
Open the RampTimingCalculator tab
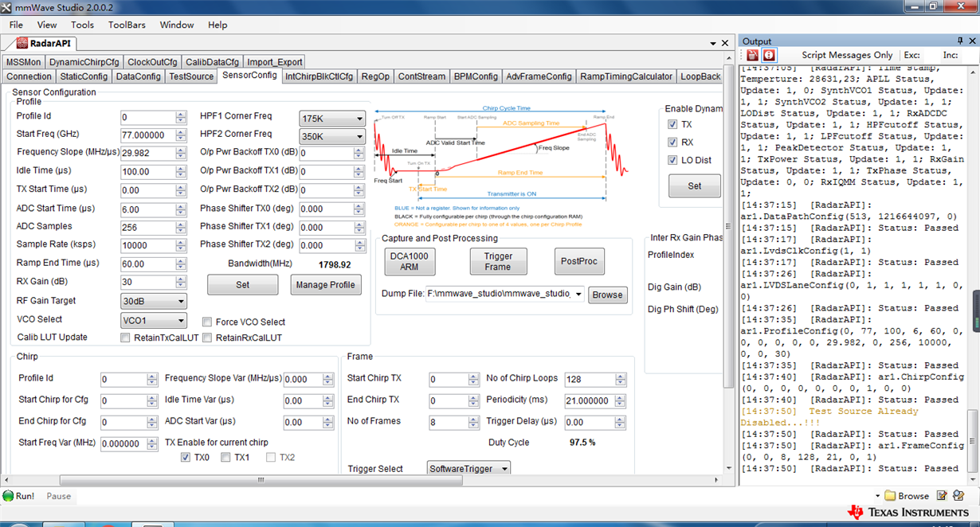626,76
